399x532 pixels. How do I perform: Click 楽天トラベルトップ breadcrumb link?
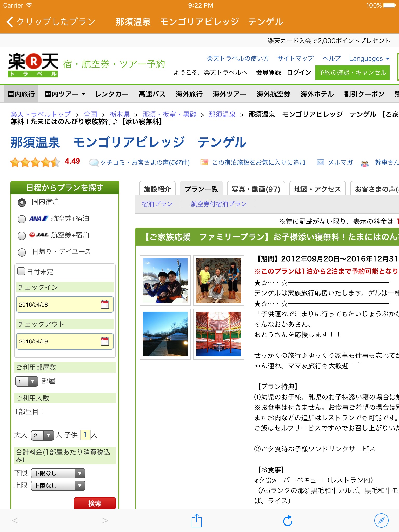(41, 114)
